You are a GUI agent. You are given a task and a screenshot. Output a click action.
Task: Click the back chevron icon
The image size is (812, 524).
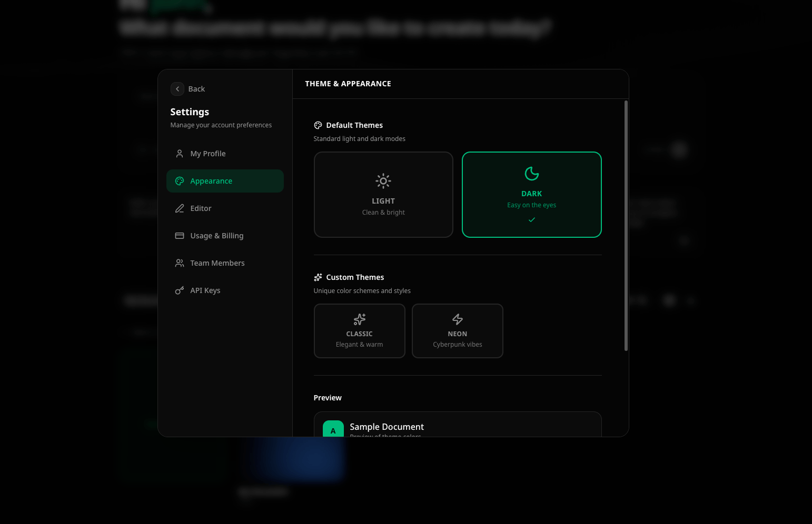[x=177, y=89]
